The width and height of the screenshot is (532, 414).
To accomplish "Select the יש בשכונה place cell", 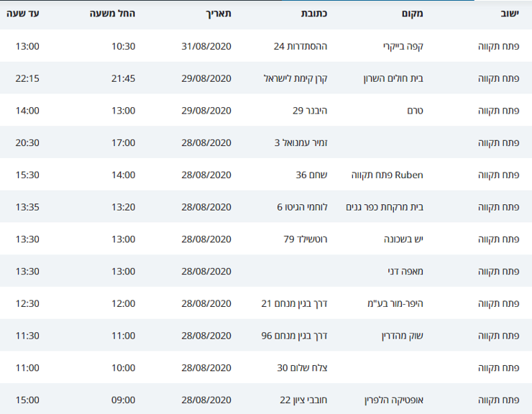I will 404,239.
